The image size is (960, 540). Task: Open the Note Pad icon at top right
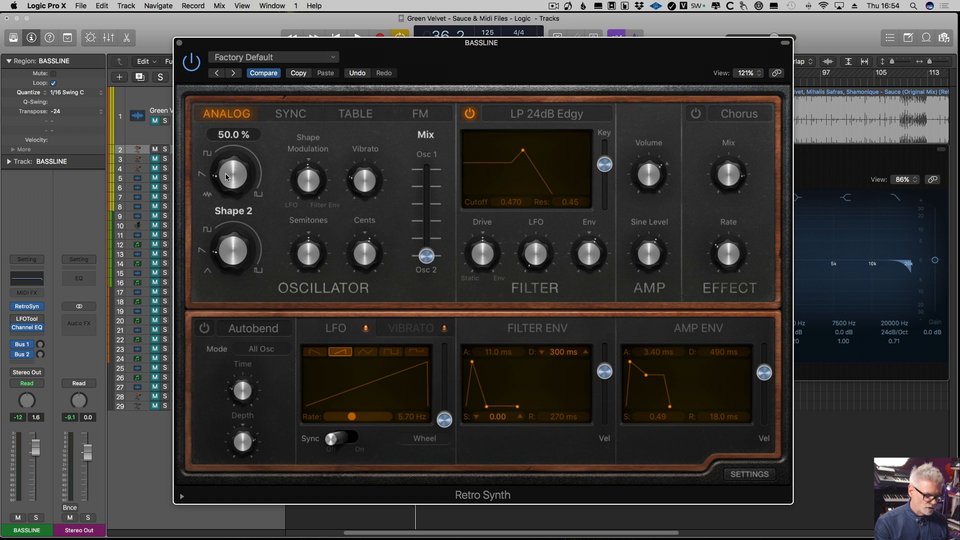pyautogui.click(x=908, y=37)
